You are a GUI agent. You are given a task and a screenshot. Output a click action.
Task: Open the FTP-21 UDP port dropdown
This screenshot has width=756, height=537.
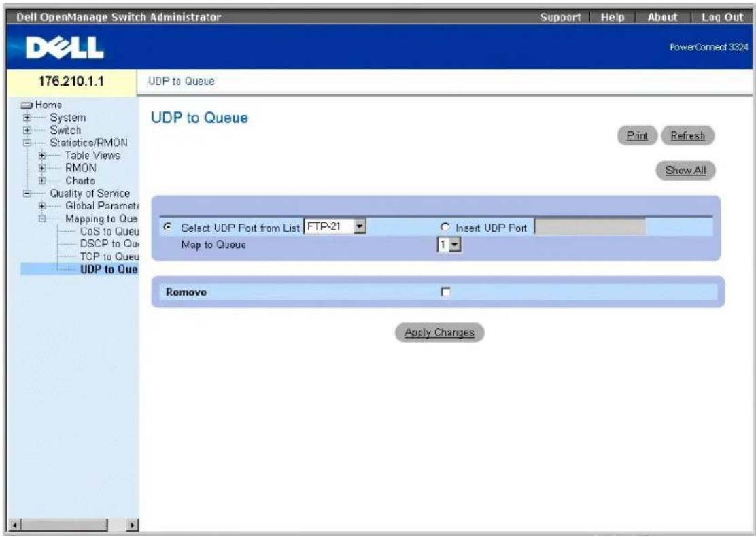point(335,226)
